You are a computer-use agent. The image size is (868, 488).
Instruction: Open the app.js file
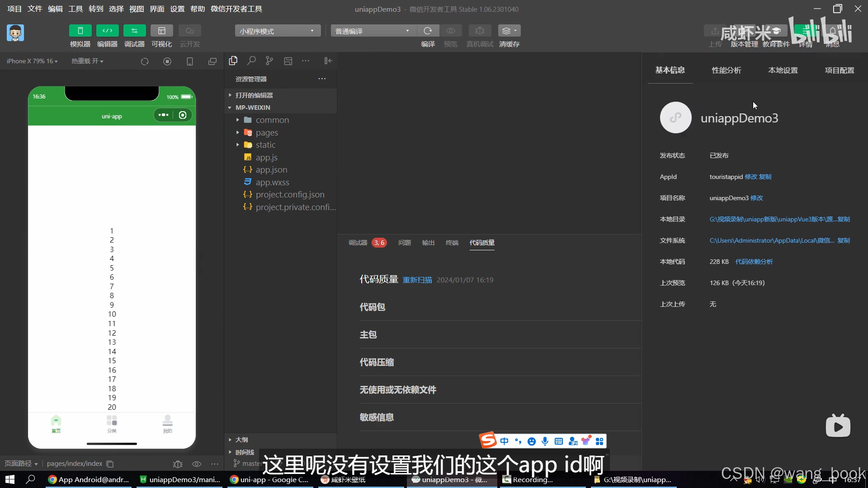280,157
